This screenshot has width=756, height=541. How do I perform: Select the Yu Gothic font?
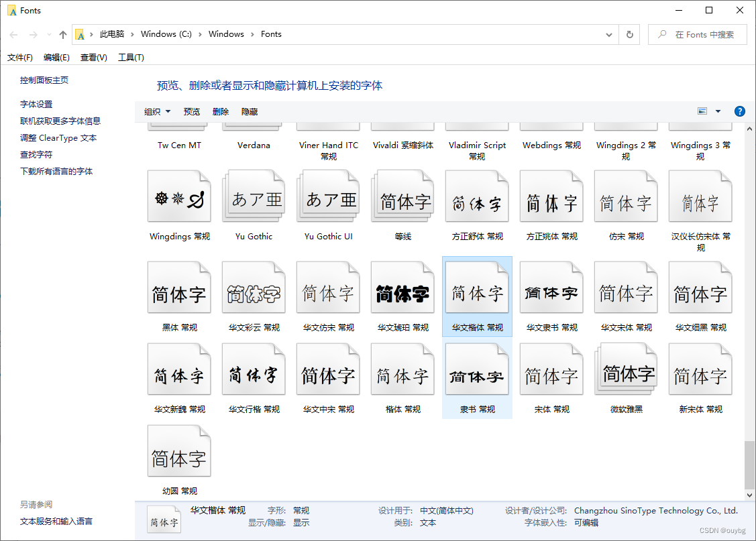254,196
